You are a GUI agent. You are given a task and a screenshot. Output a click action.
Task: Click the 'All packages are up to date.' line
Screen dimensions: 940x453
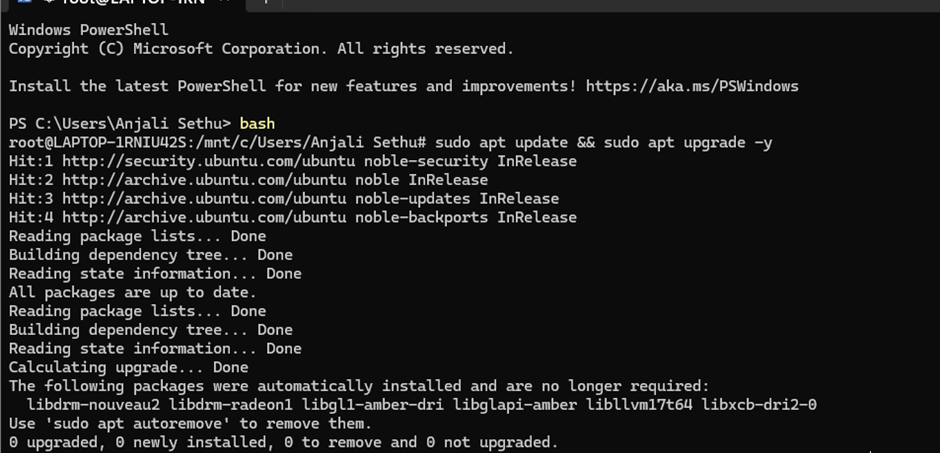pos(132,292)
